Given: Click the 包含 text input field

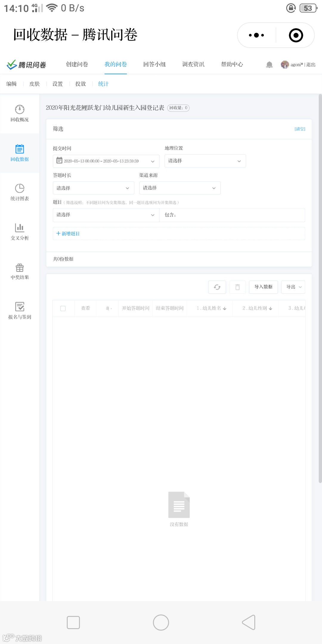Looking at the screenshot, I should coord(232,215).
